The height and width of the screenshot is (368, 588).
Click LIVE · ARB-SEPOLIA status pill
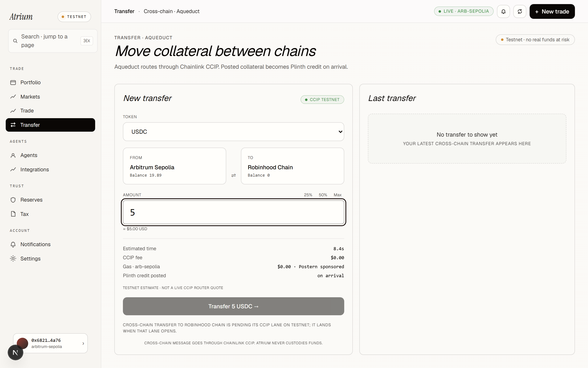[464, 11]
